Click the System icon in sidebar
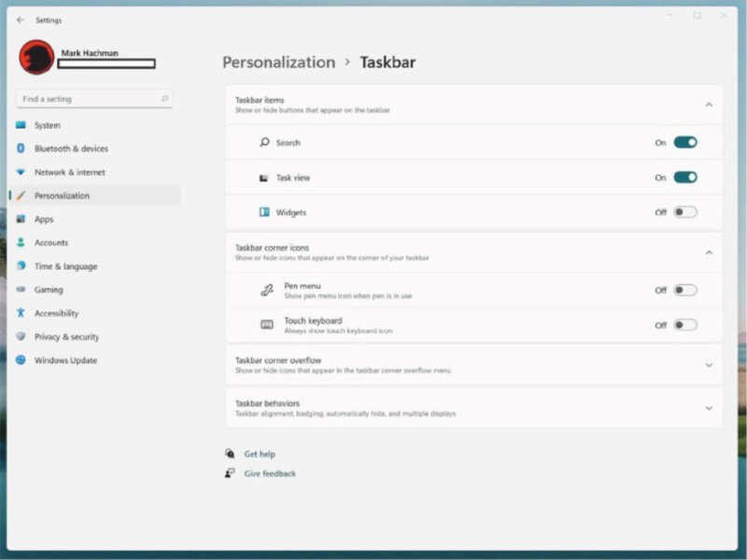The image size is (747, 560). tap(21, 125)
